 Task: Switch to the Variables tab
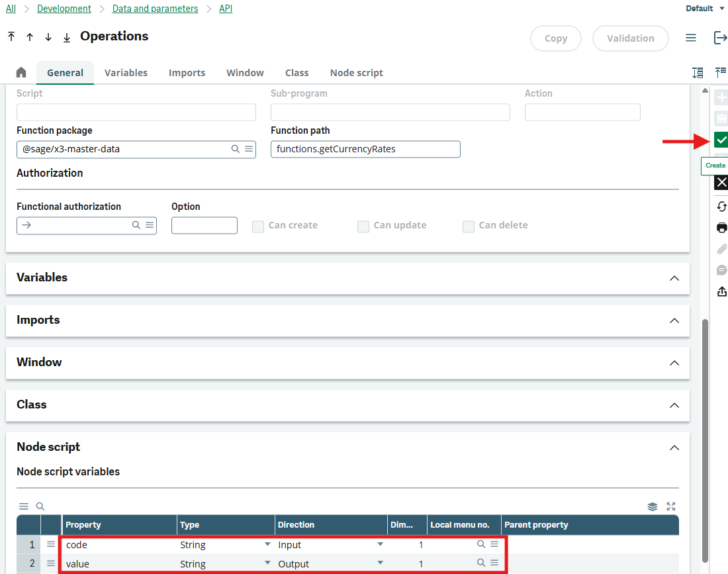(x=126, y=72)
